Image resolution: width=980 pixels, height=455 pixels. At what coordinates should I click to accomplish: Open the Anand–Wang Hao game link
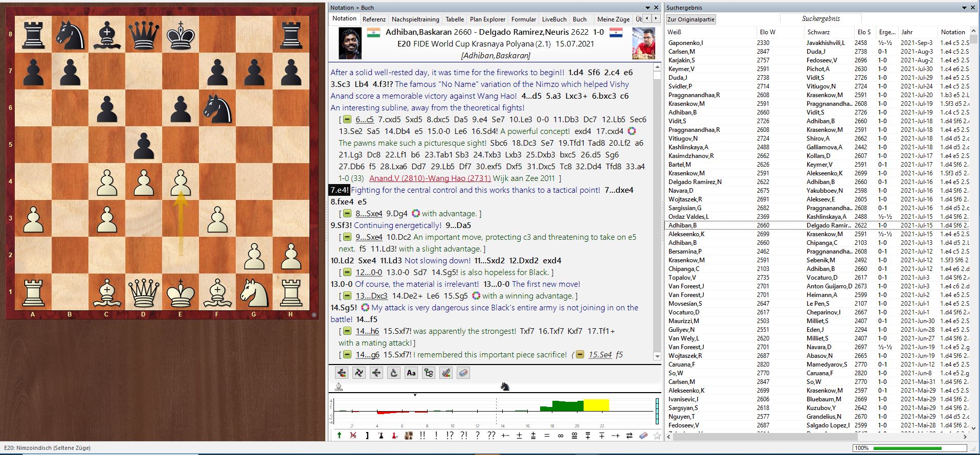pos(430,178)
